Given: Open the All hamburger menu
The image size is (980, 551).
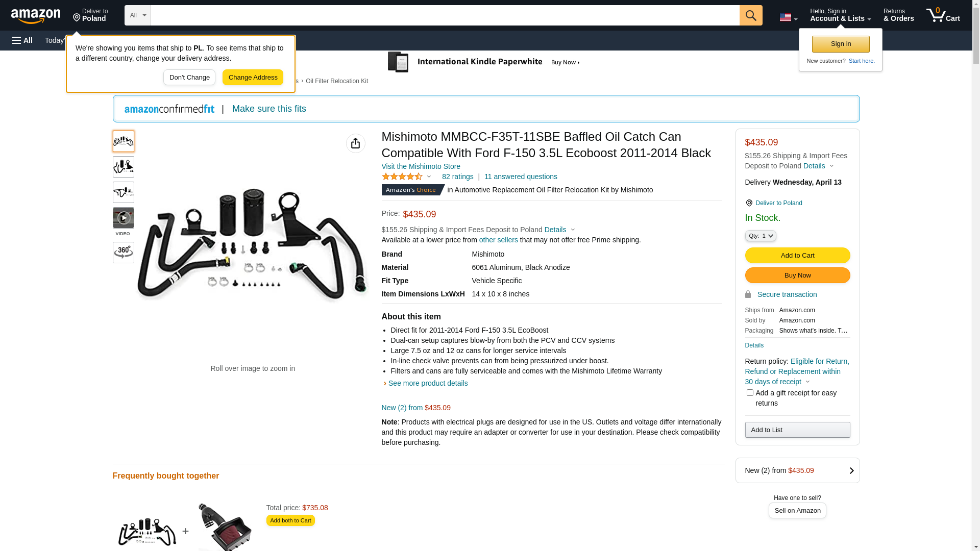Looking at the screenshot, I should [x=22, y=40].
